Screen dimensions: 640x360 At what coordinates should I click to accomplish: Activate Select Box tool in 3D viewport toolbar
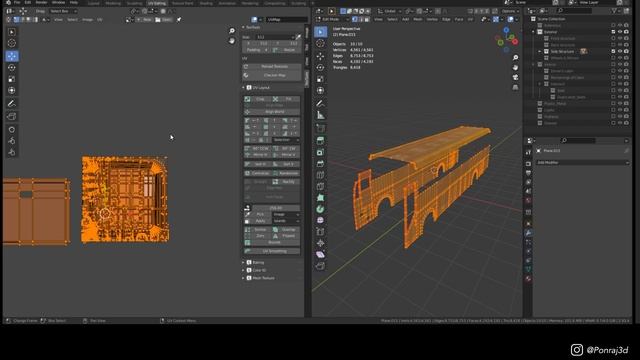click(x=320, y=32)
